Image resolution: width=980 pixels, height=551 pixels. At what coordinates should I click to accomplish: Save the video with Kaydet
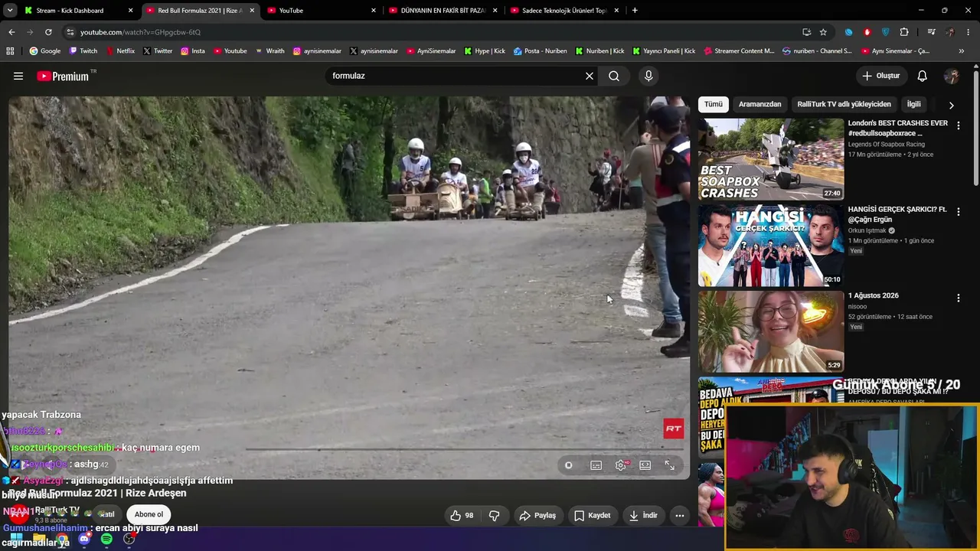pyautogui.click(x=592, y=516)
